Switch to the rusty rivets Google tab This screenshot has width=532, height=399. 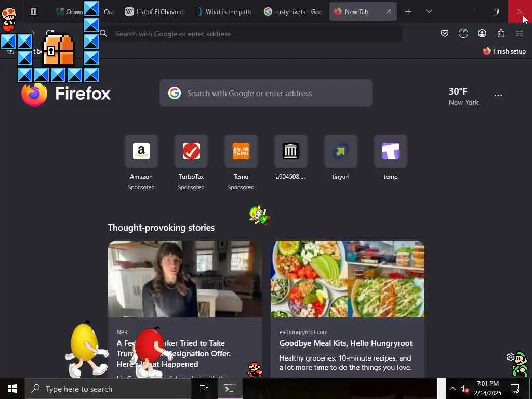[293, 11]
